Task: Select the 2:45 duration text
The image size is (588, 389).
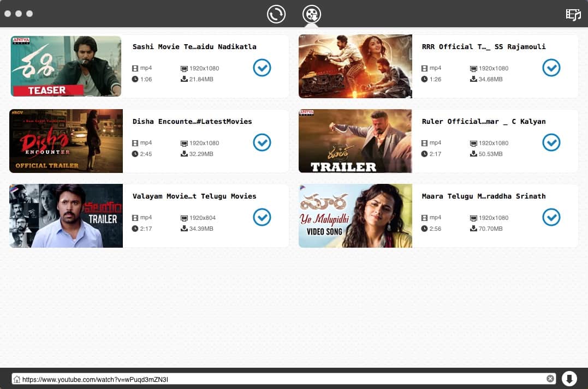Action: pyautogui.click(x=146, y=154)
